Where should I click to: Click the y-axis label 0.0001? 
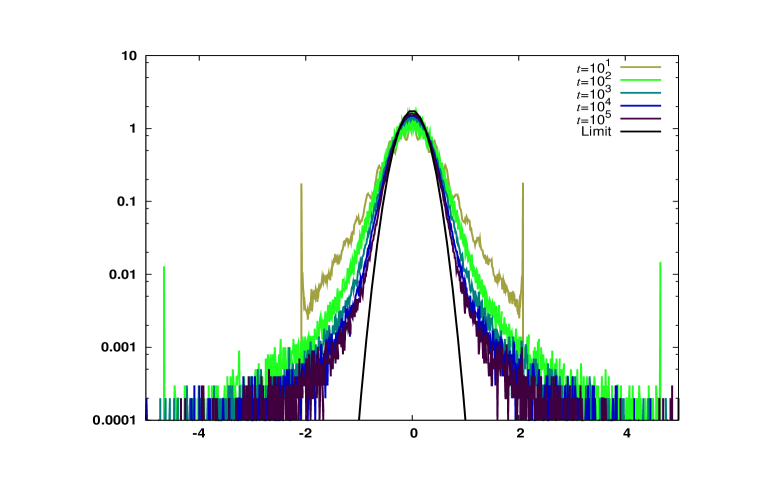pos(115,420)
